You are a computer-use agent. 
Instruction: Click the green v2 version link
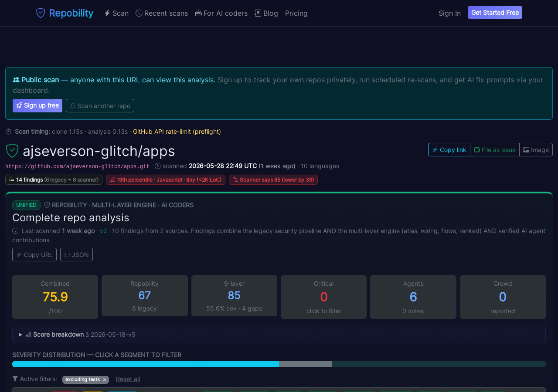pyautogui.click(x=103, y=231)
